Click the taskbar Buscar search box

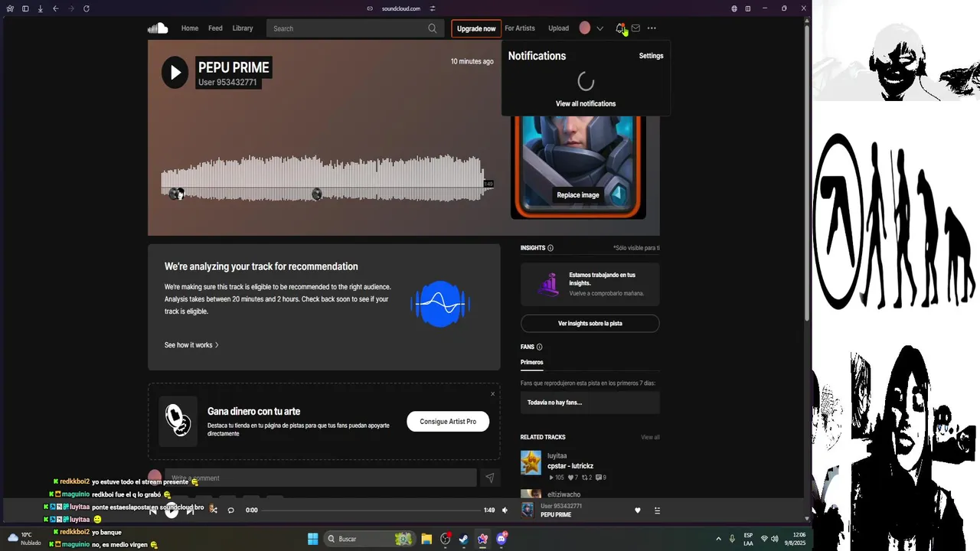369,539
